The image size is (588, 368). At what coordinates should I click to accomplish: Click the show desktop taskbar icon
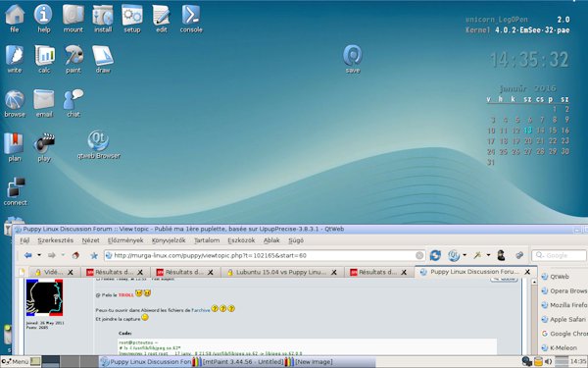pyautogui.click(x=35, y=361)
